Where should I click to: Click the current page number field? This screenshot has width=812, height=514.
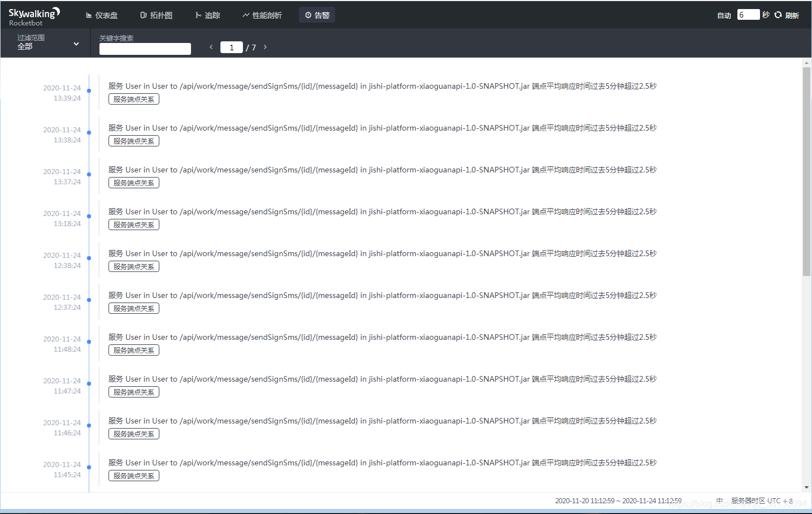click(232, 47)
